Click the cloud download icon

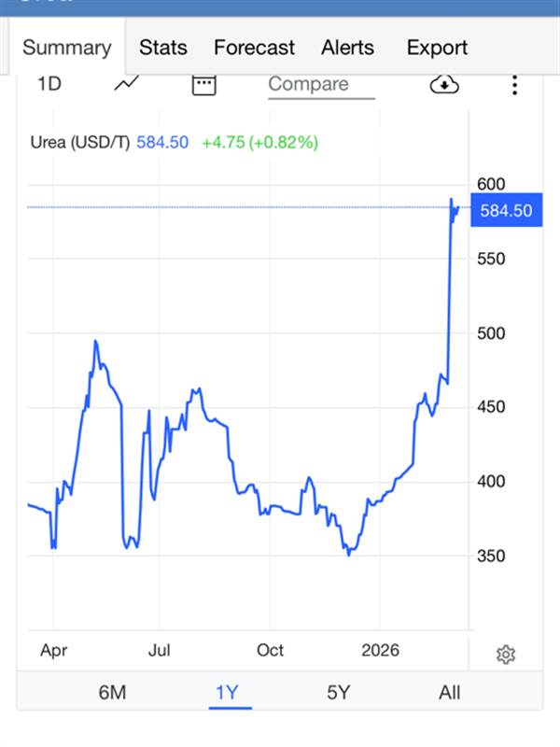[x=445, y=84]
